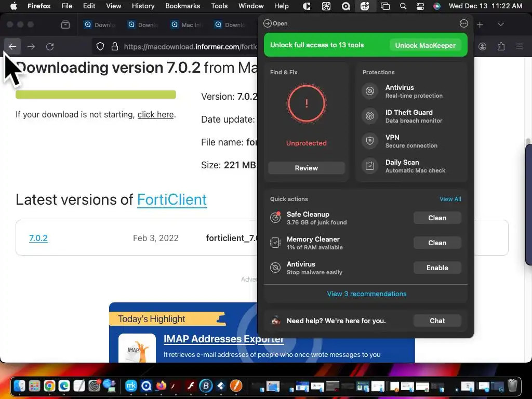Viewport: 532px width, 399px height.
Task: Click the Antivirus quick action icon
Action: pyautogui.click(x=275, y=268)
